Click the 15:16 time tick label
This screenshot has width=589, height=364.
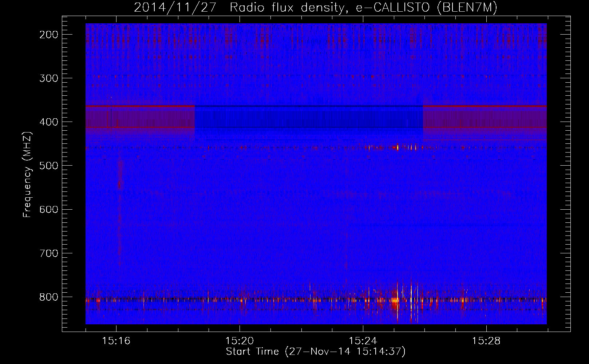click(116, 341)
